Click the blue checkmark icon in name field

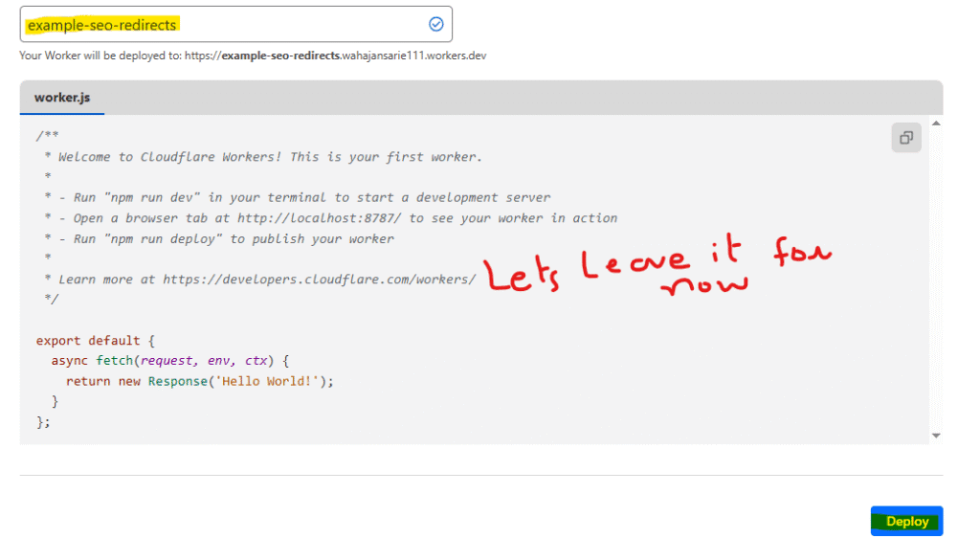[436, 25]
